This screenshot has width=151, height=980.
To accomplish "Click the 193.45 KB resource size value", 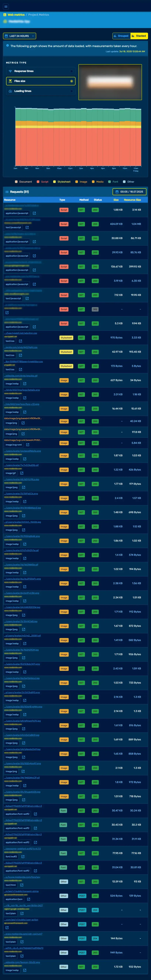I will click(x=135, y=352).
